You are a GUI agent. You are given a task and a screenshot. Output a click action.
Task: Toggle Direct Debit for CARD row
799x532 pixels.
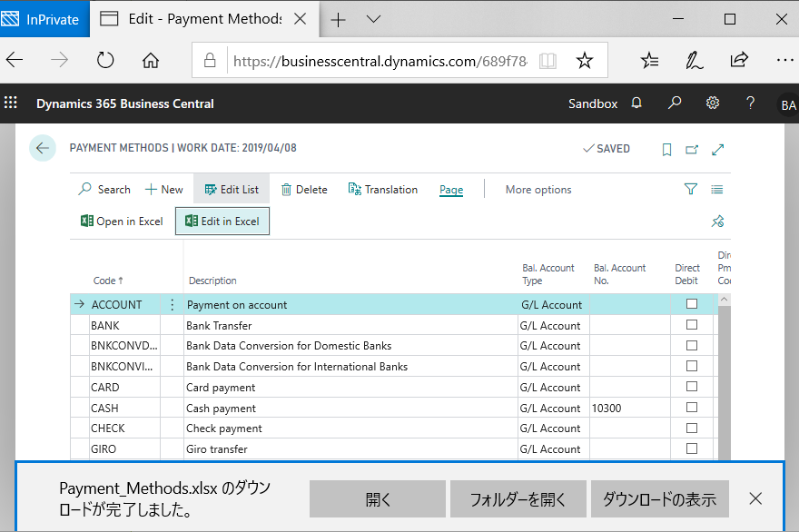click(x=692, y=386)
